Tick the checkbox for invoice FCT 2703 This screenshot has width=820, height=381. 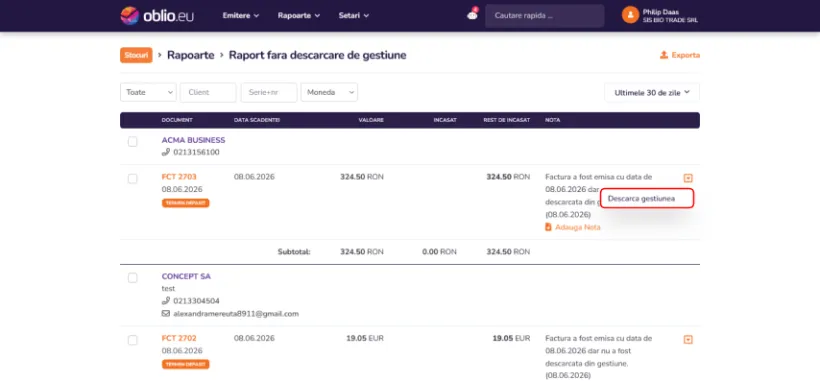click(x=133, y=179)
